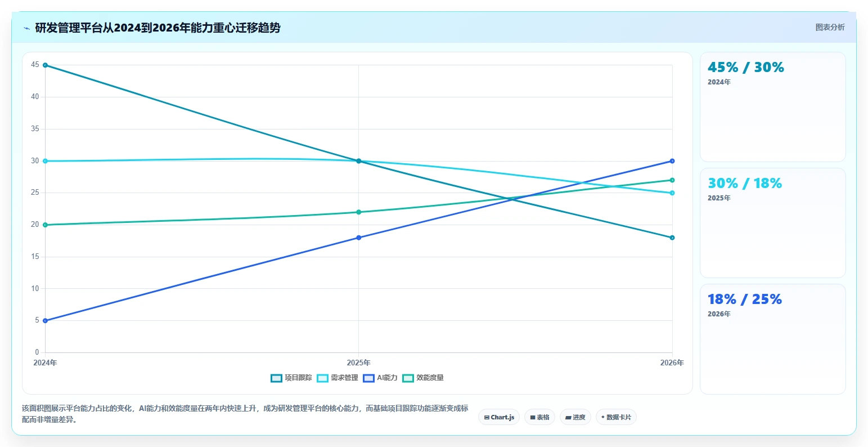This screenshot has width=868, height=447.
Task: Click the 项目跟踪 data point at 2024年
Action: (x=45, y=65)
